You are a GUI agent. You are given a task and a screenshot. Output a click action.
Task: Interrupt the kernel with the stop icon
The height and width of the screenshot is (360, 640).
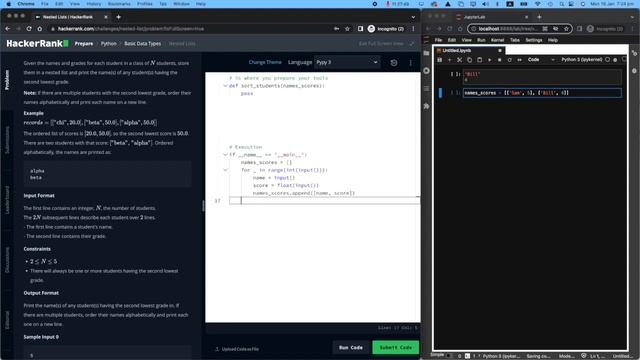[x=499, y=60]
